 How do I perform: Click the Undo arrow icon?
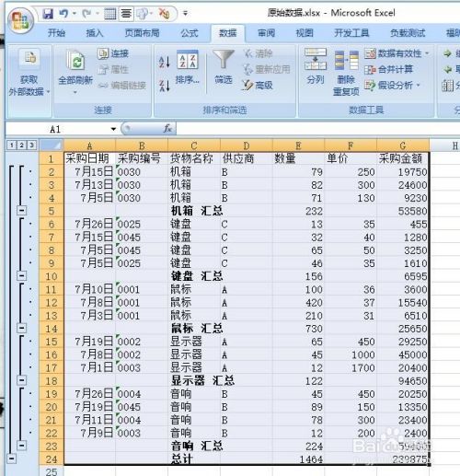coord(63,14)
